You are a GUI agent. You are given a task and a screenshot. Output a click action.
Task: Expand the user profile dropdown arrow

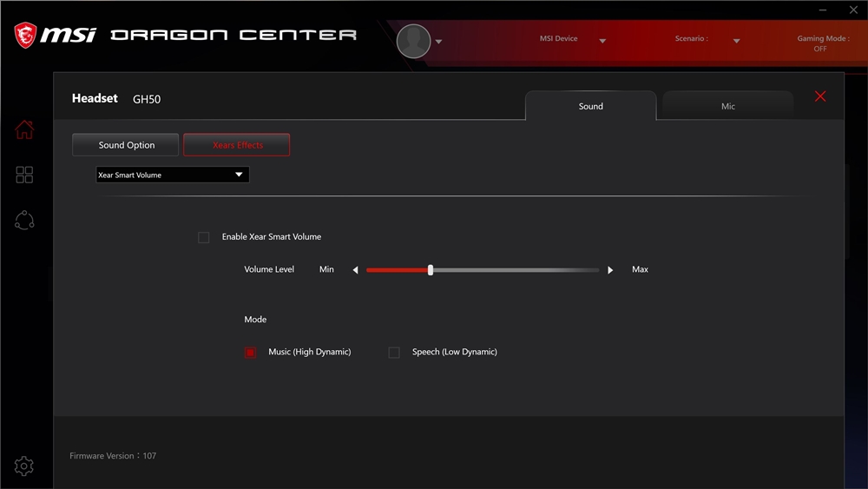[438, 42]
